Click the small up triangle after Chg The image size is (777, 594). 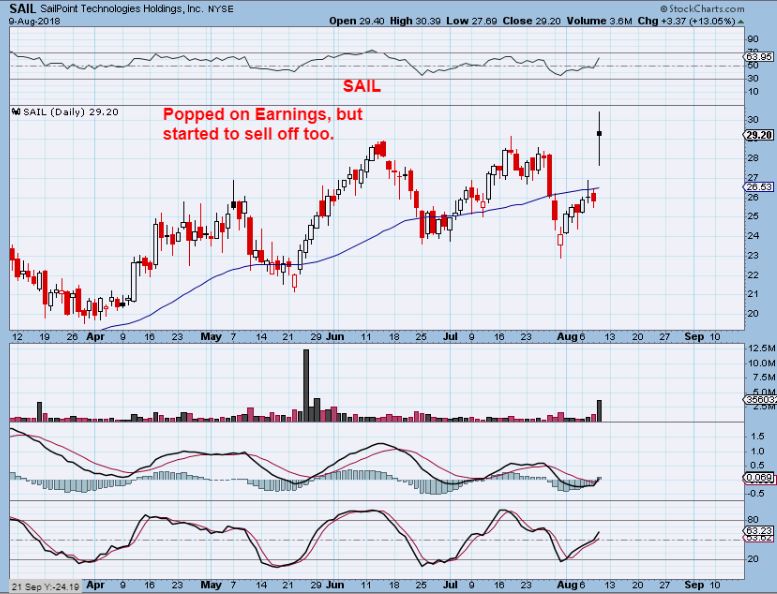pos(741,22)
